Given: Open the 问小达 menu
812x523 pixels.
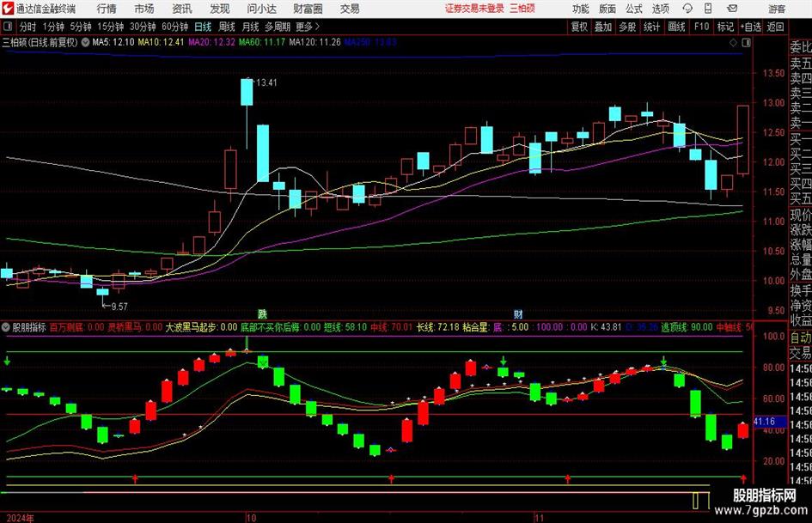Looking at the screenshot, I should coord(261,9).
